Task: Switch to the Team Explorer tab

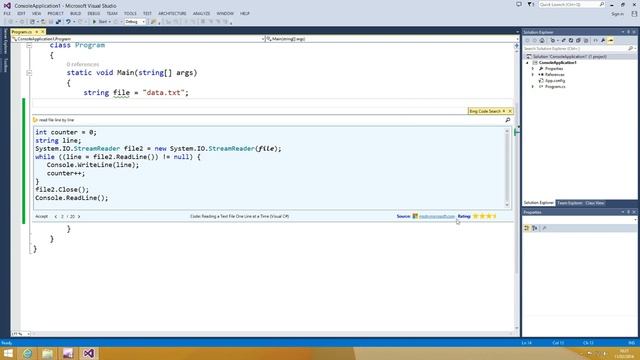Action: [569, 203]
